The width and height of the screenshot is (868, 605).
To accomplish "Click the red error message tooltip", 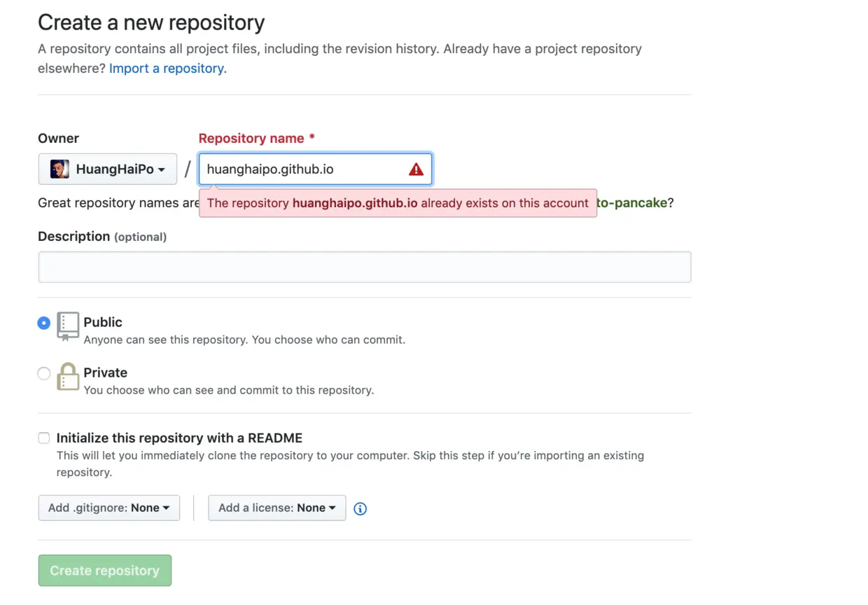I will coord(398,203).
